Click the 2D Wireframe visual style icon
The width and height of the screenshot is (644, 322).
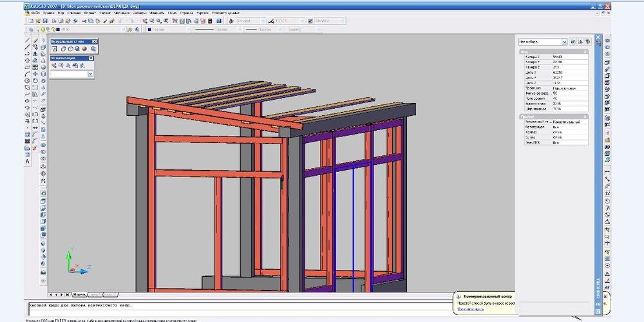[x=55, y=48]
